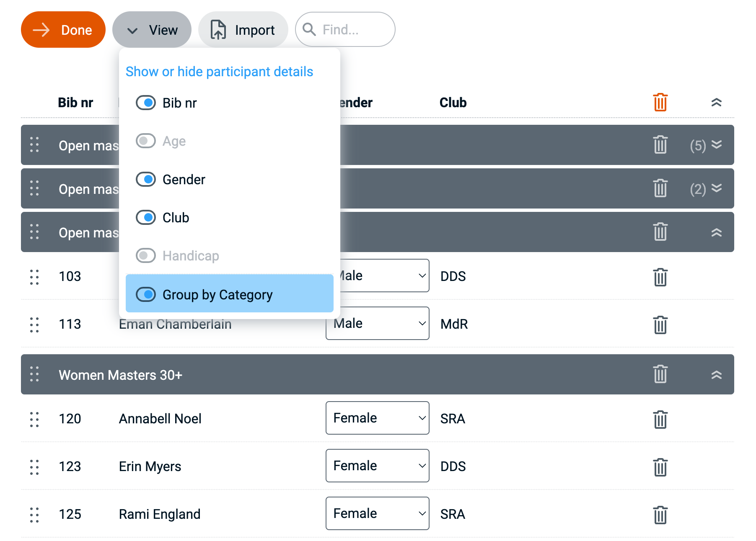Open gender dropdown for Annabell Noel
This screenshot has height=541, width=756.
click(377, 418)
